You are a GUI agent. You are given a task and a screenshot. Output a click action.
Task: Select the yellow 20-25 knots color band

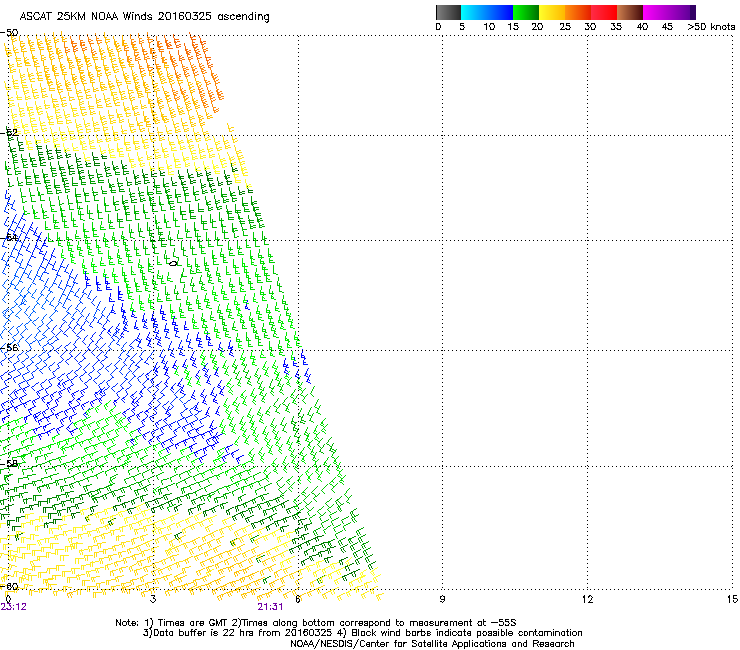(x=552, y=12)
